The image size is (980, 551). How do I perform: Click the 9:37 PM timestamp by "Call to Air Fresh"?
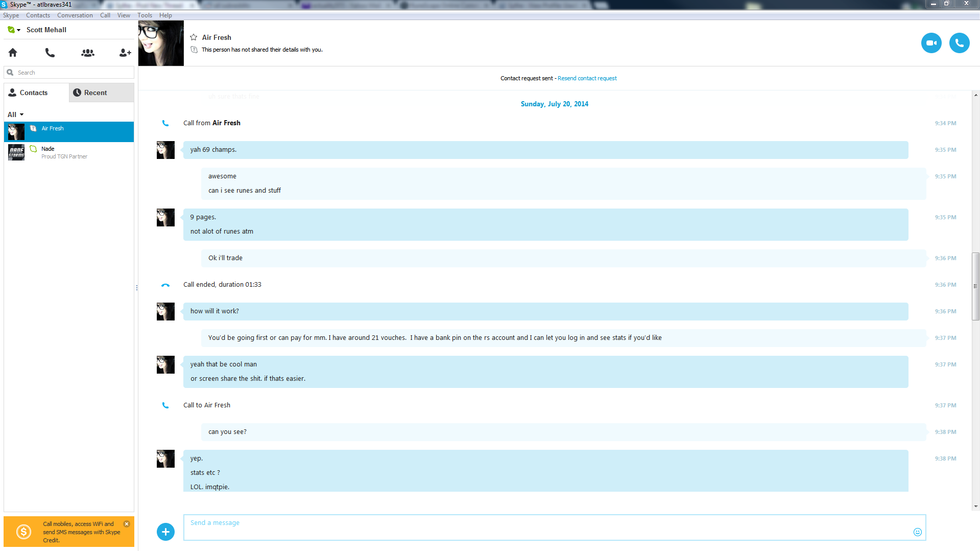pyautogui.click(x=945, y=405)
